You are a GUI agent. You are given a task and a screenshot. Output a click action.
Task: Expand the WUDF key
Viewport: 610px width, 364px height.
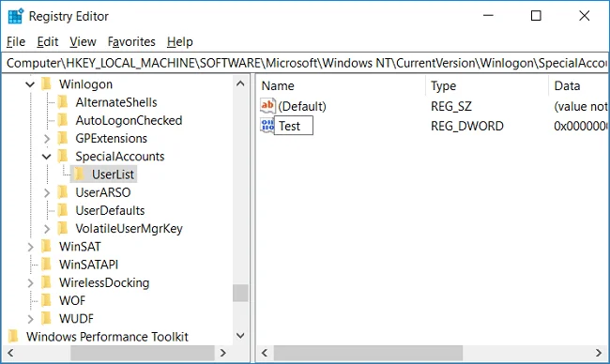[30, 319]
